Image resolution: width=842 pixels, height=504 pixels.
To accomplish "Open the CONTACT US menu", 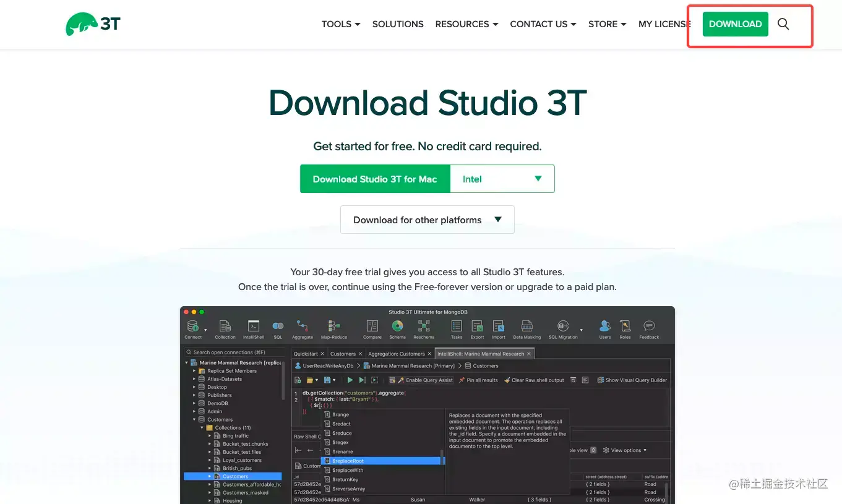I will coord(543,24).
